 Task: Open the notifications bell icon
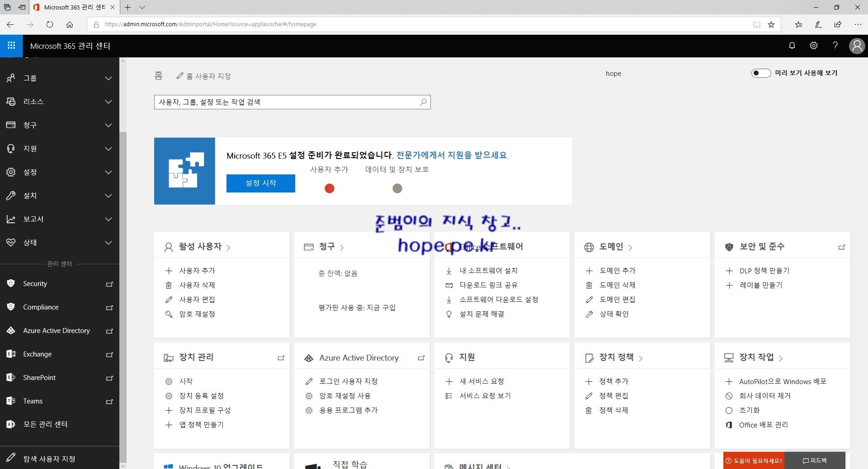click(x=792, y=46)
